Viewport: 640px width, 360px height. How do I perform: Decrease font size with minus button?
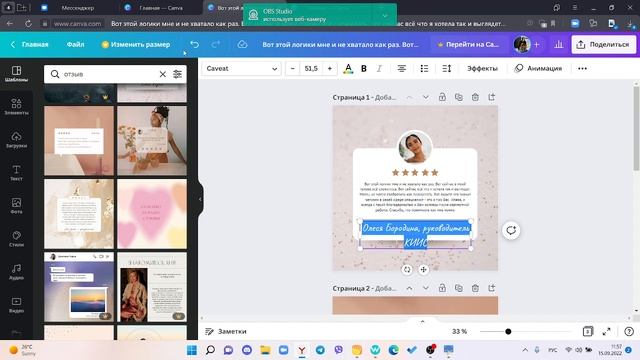click(293, 69)
